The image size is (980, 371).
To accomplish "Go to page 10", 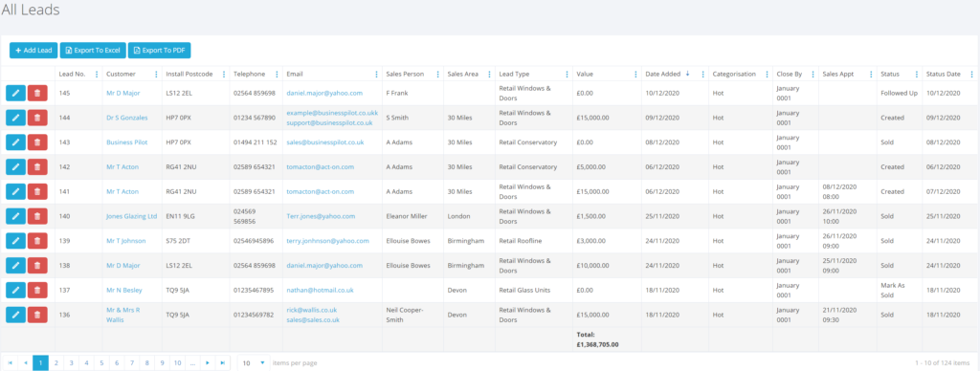I will [x=177, y=363].
